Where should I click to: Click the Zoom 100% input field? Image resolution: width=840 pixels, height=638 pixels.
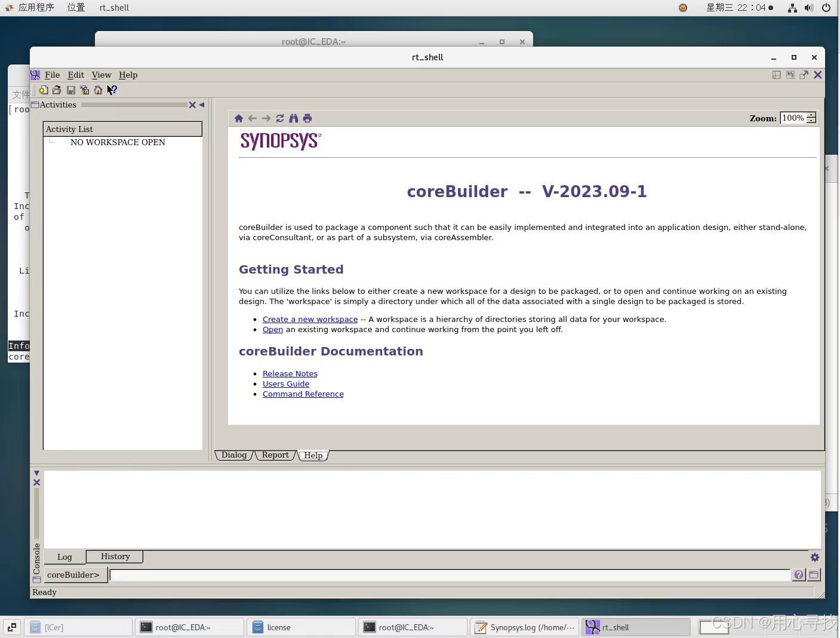(x=793, y=118)
